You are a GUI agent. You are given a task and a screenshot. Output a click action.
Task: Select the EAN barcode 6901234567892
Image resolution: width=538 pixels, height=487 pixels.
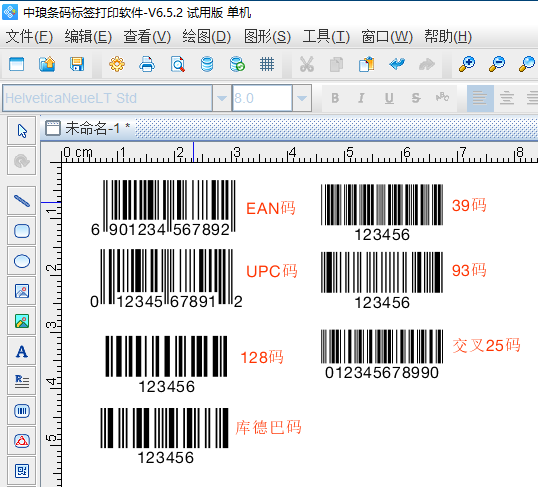click(x=164, y=208)
